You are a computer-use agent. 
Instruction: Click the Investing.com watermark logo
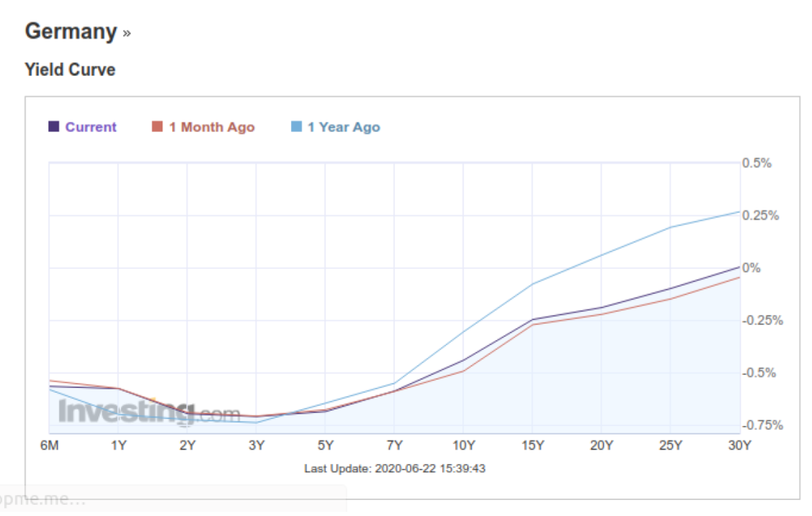point(149,413)
